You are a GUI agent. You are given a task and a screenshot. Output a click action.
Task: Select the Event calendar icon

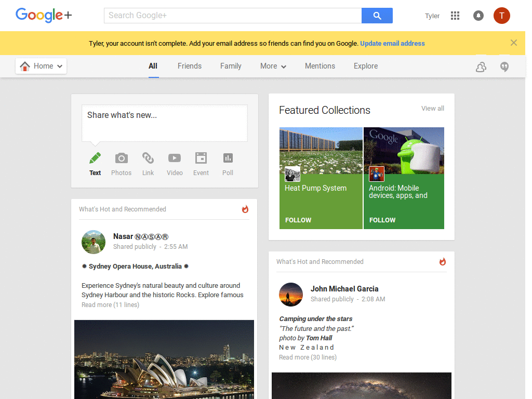click(x=201, y=158)
